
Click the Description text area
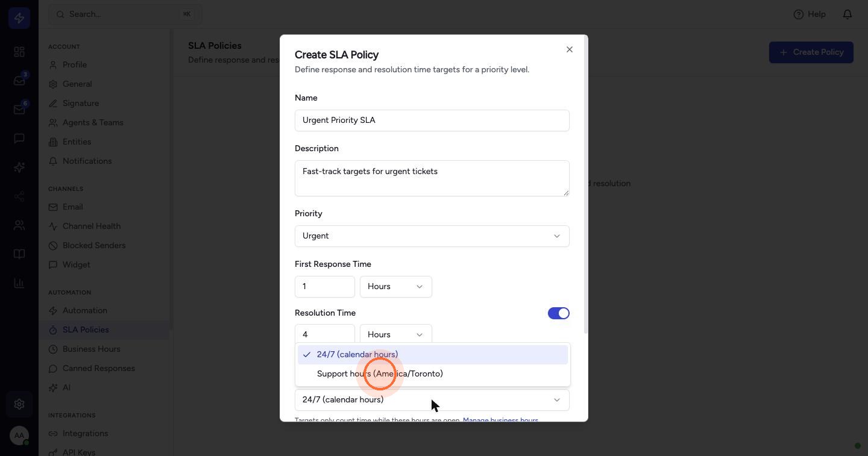[432, 178]
